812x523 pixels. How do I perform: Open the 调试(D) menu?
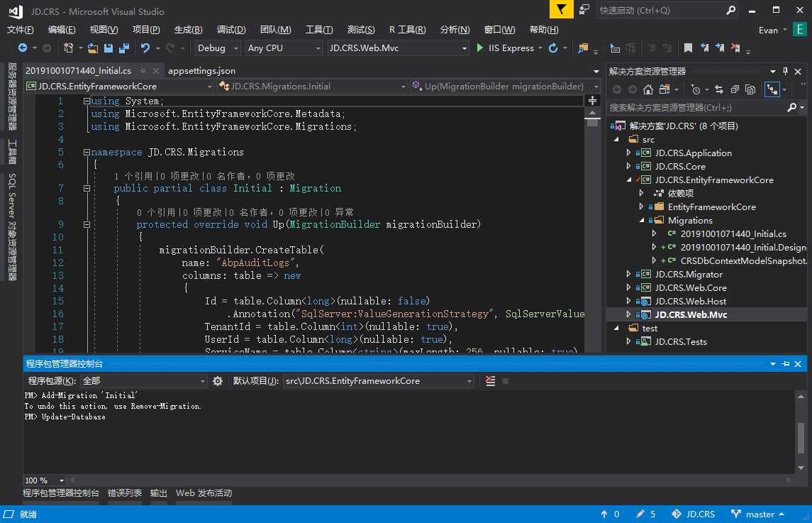pyautogui.click(x=231, y=30)
